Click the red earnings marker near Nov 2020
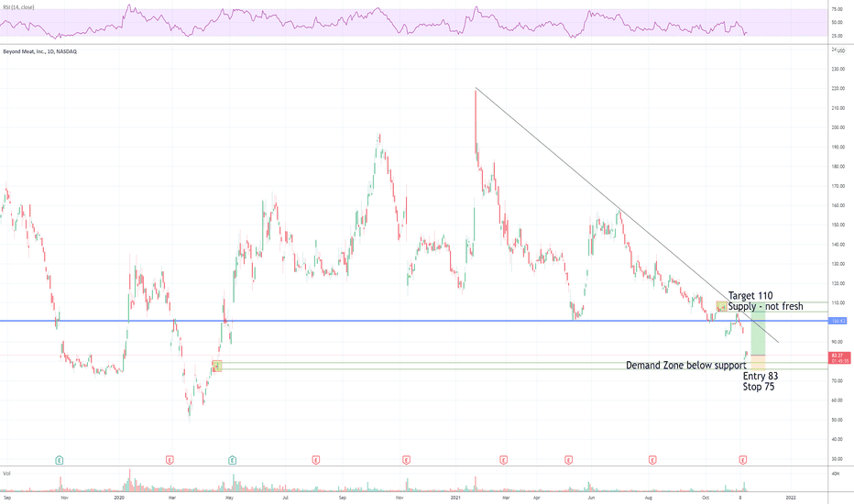The width and height of the screenshot is (854, 504). tap(406, 460)
